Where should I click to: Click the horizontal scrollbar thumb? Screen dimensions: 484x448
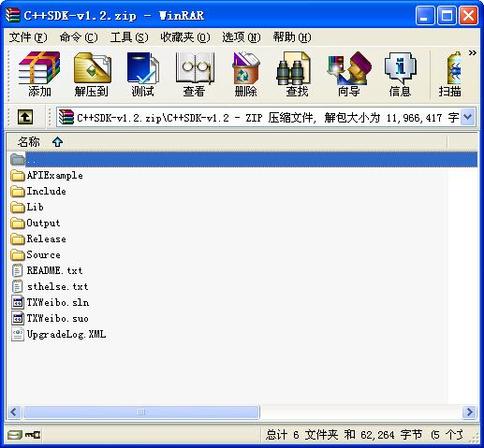[x=141, y=412]
